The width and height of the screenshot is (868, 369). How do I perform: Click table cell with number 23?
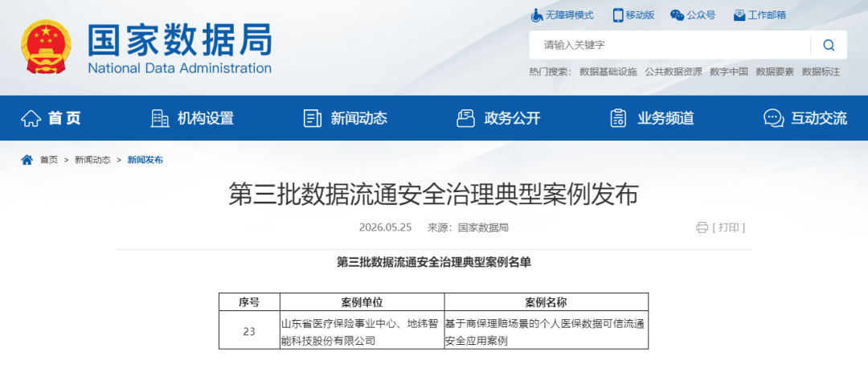coord(249,332)
